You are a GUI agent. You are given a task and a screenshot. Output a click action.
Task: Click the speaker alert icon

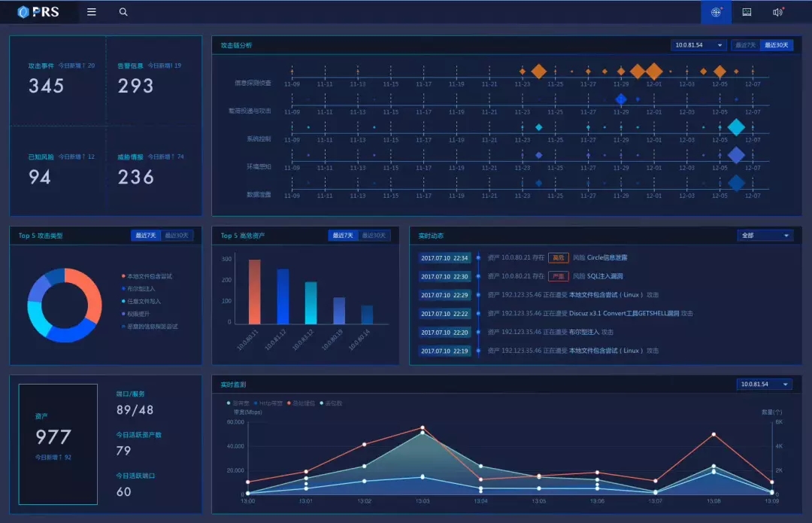point(778,12)
